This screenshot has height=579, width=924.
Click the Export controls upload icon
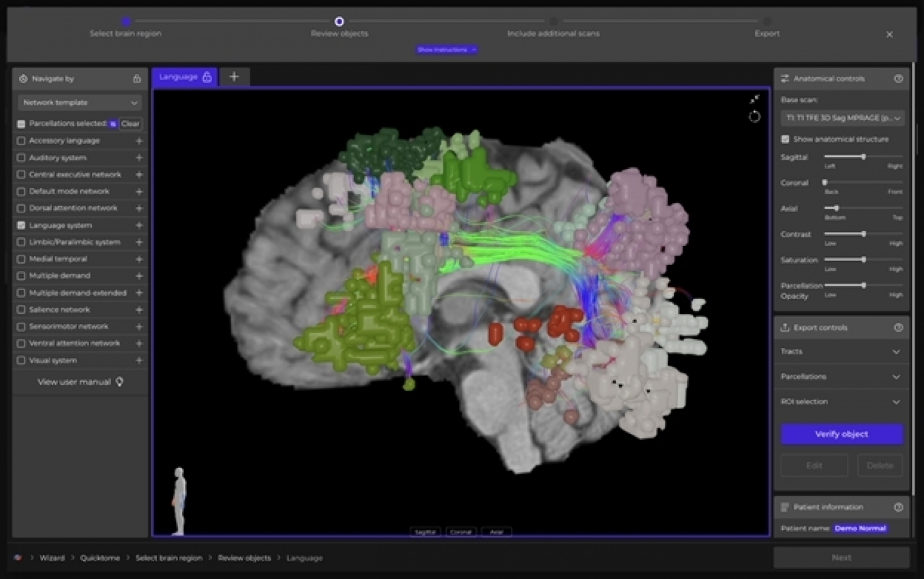(785, 327)
